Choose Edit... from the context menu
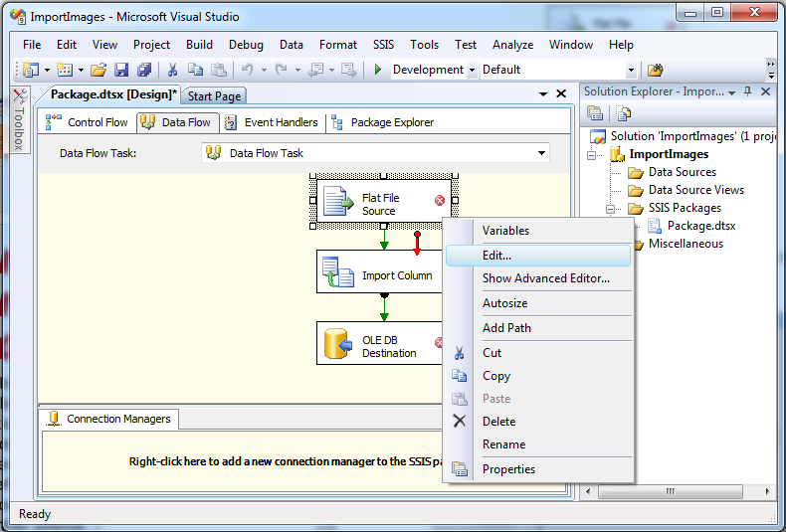786x532 pixels. [x=538, y=255]
